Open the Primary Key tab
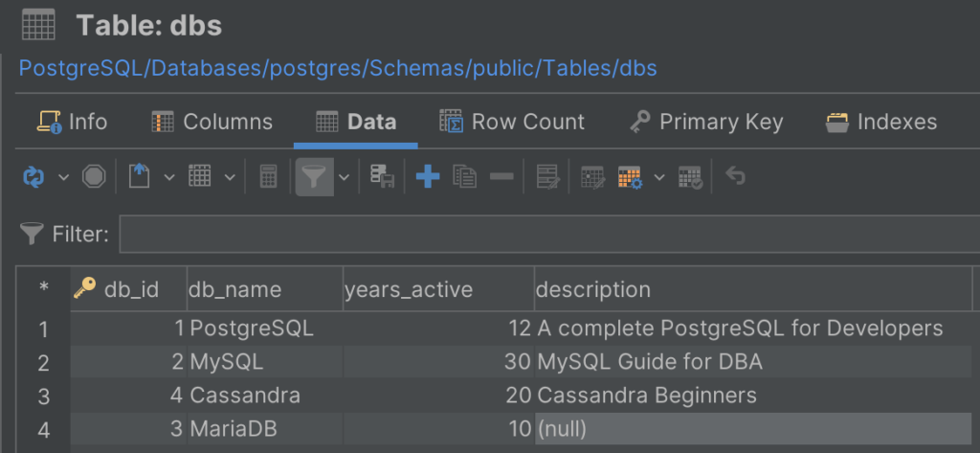 706,122
